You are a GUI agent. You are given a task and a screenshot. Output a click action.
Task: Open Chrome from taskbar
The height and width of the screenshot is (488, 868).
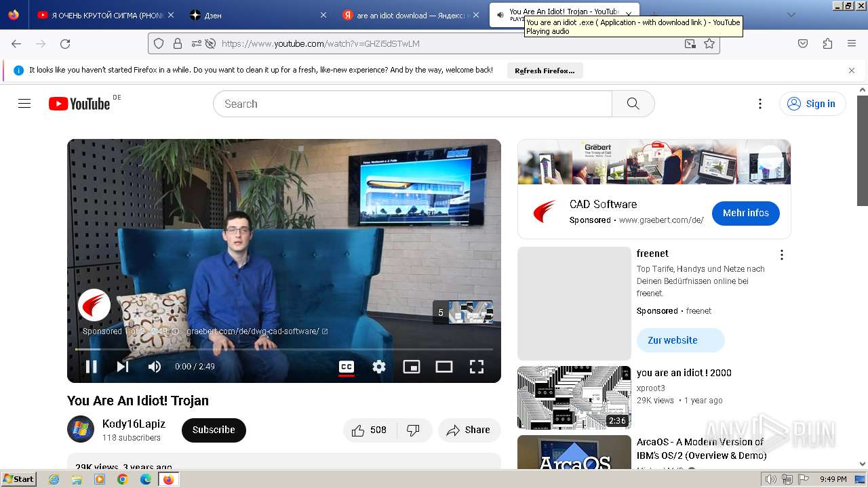tap(122, 479)
